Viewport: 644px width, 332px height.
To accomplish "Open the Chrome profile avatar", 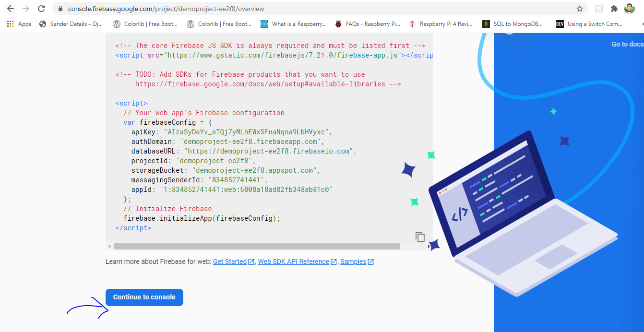I will tap(629, 9).
